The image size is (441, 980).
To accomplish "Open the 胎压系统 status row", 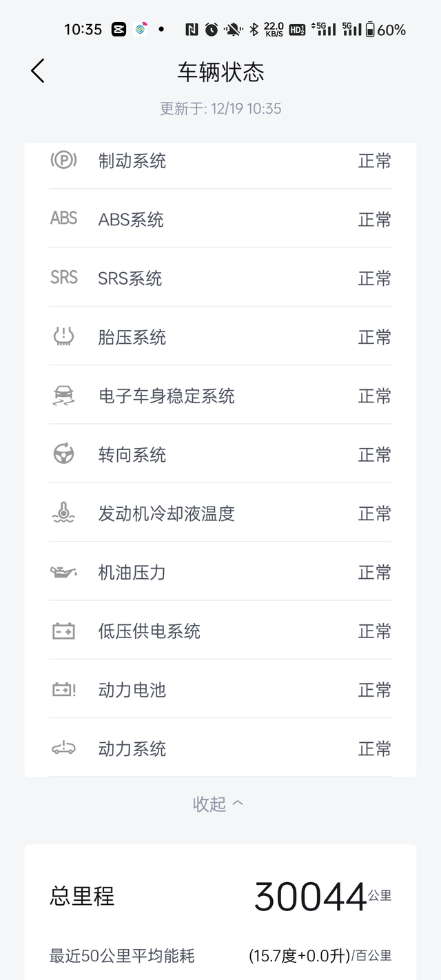I will [220, 336].
